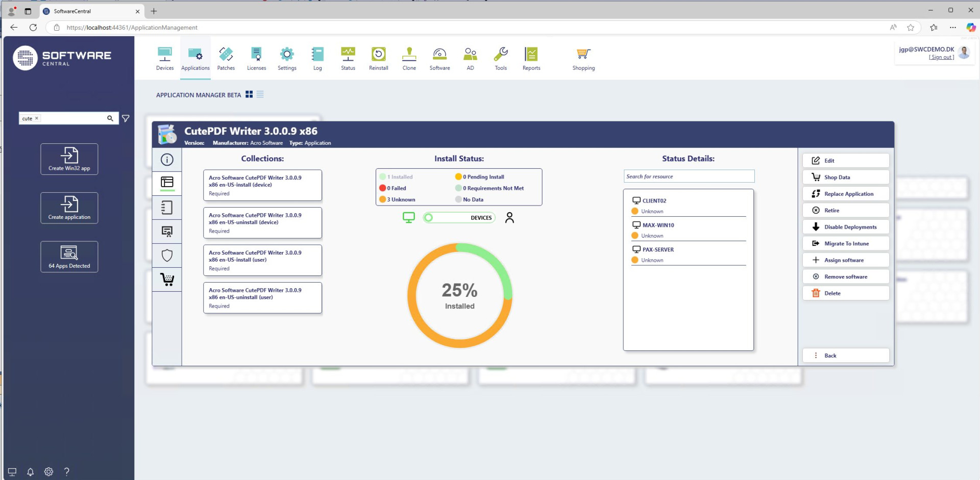
Task: Select the en-US-install (device) collection
Action: tap(262, 185)
